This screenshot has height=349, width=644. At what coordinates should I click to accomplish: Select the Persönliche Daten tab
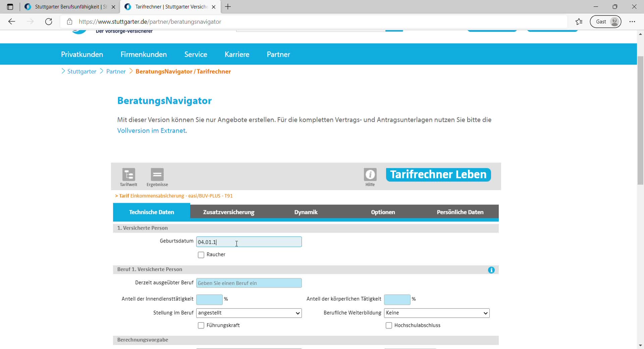pos(460,212)
